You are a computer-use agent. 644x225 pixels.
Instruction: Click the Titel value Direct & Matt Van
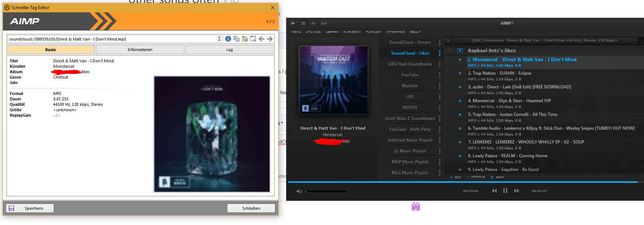click(x=83, y=61)
